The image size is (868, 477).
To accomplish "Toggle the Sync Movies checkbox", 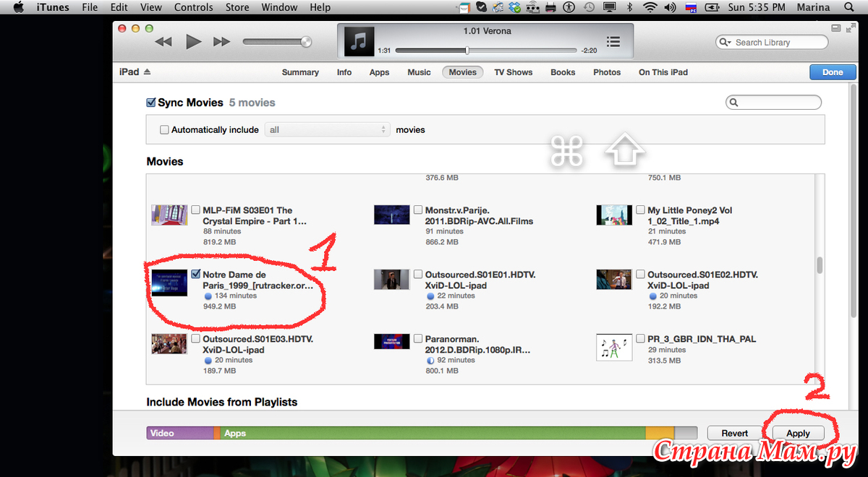I will (151, 103).
